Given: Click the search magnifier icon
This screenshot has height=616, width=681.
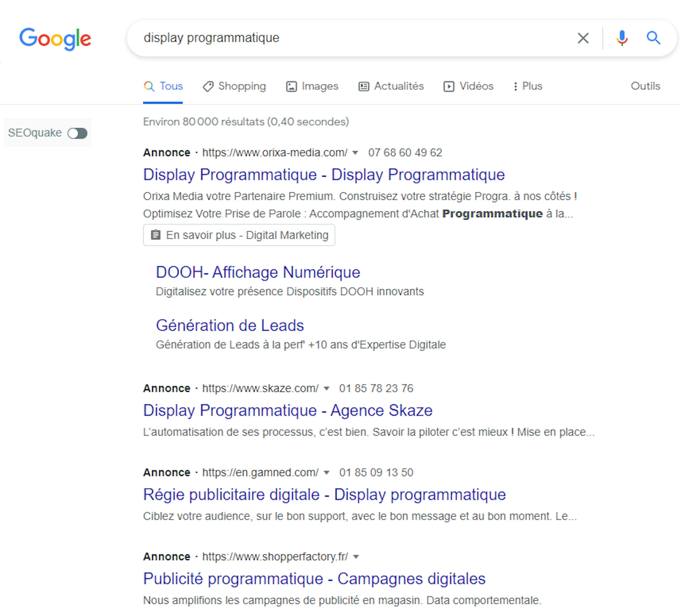Looking at the screenshot, I should pyautogui.click(x=653, y=38).
